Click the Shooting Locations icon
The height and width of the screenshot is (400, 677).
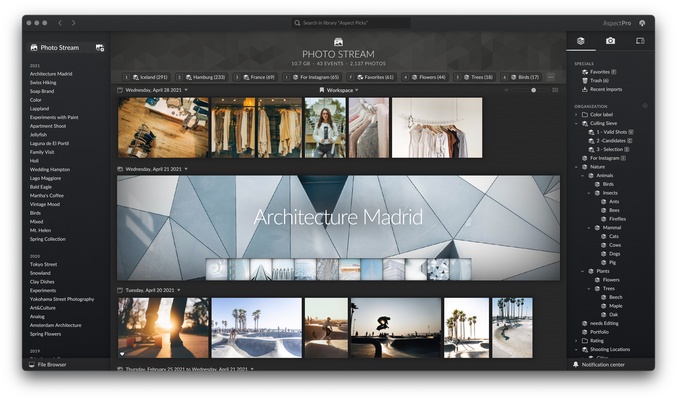tap(585, 349)
